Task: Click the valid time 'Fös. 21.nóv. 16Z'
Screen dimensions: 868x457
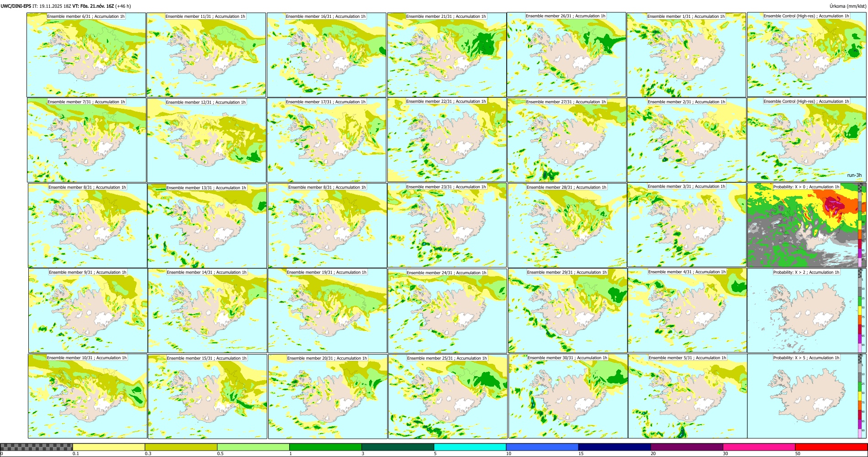Action: point(97,6)
